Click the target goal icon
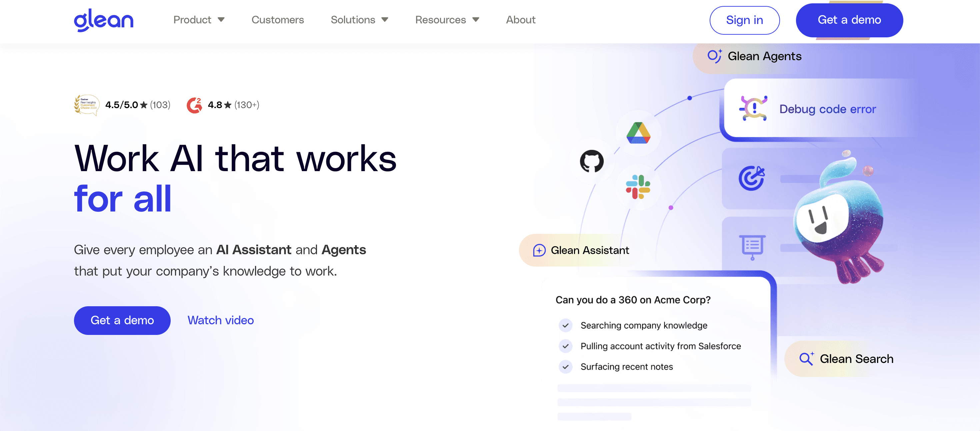Image resolution: width=980 pixels, height=431 pixels. pos(751,178)
